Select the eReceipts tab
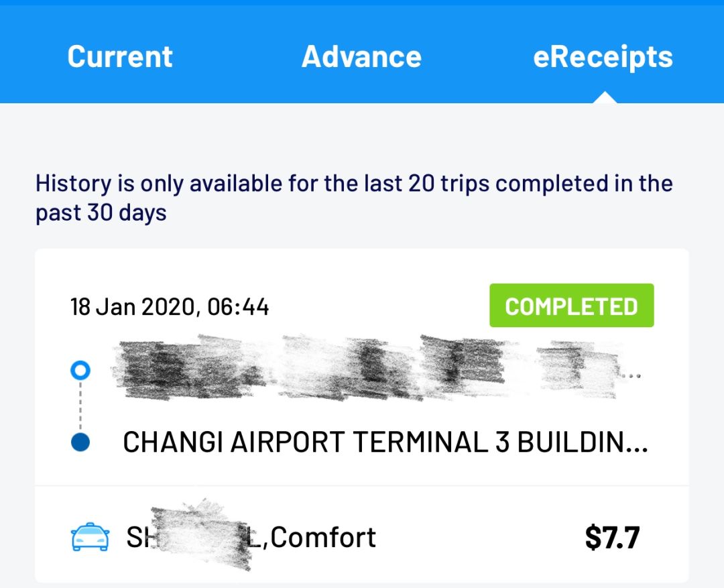This screenshot has width=724, height=588. 603,56
